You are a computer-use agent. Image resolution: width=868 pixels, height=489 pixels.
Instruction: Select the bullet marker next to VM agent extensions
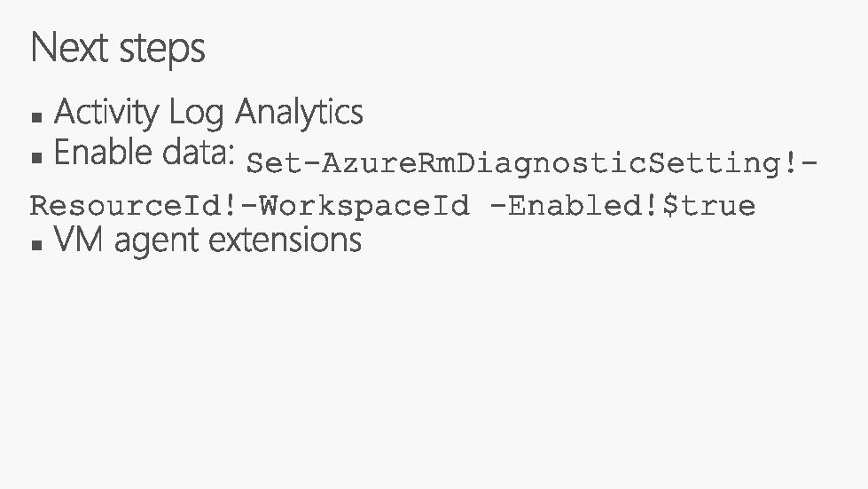[x=35, y=244]
